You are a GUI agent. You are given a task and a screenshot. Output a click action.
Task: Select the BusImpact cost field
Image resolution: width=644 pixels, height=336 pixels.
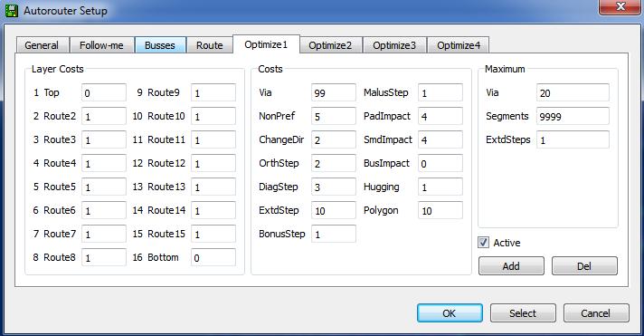[440, 163]
